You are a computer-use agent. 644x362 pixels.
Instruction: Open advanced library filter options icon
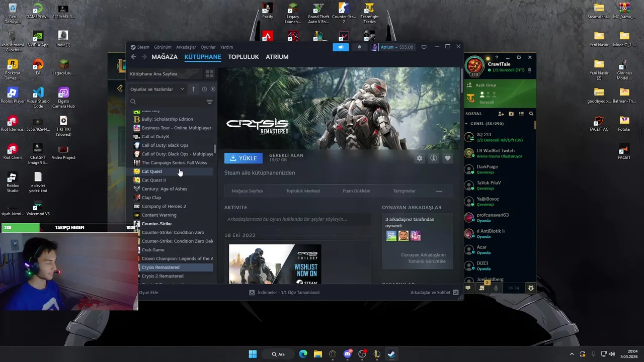point(209,102)
